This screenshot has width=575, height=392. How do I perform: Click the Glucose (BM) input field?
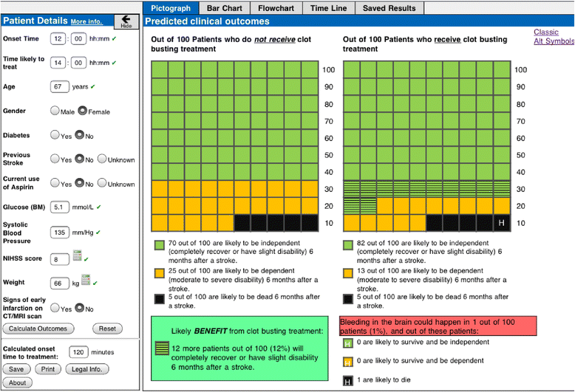(60, 207)
